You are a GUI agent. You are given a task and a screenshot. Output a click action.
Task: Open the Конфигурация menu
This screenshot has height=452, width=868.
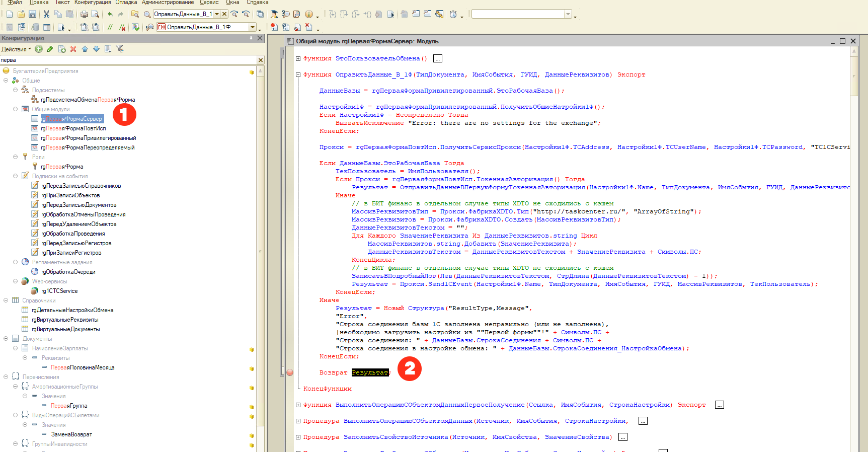(x=93, y=3)
